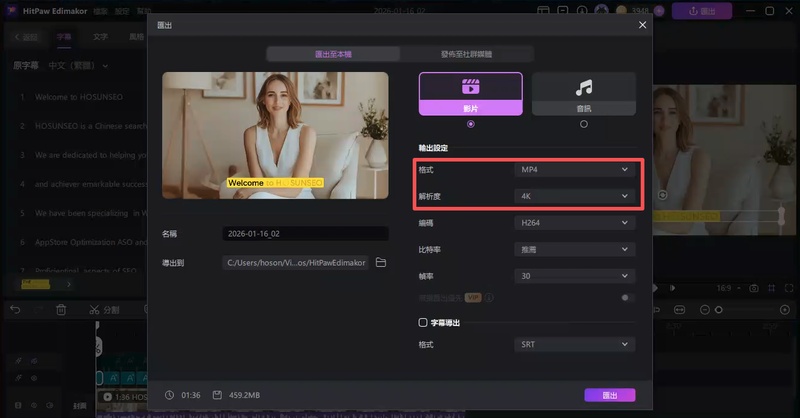
Task: Click the timeline zoom-in plus icon
Action: point(785,310)
